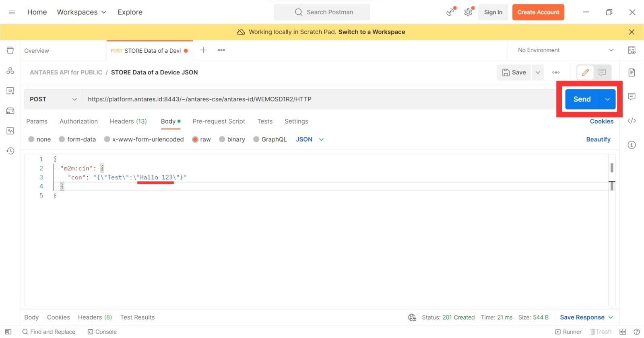Click Beautify link

[x=598, y=139]
